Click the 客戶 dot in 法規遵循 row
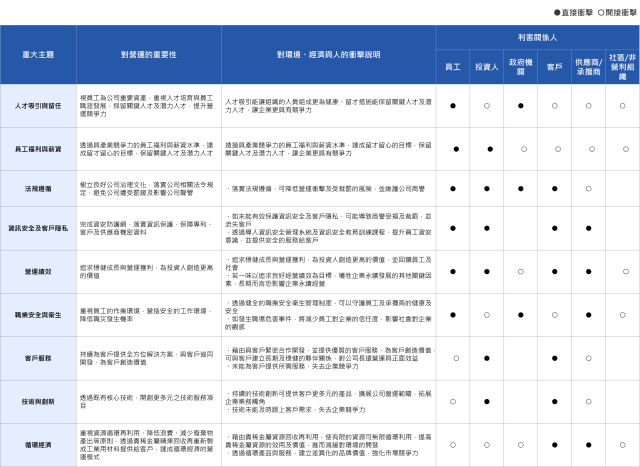This screenshot has height=467, width=640. coord(554,188)
